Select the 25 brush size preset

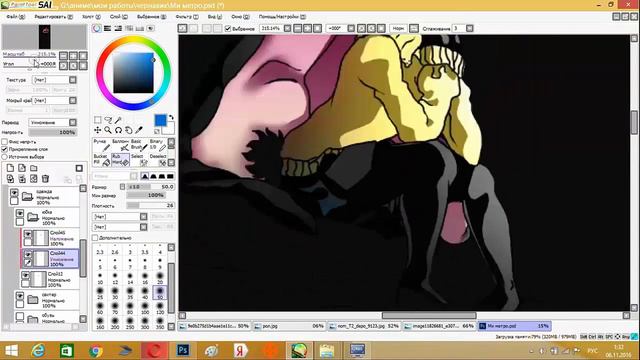[x=100, y=293]
